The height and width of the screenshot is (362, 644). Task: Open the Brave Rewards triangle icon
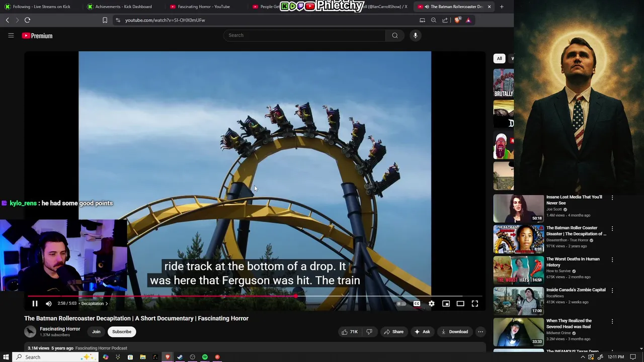click(468, 20)
